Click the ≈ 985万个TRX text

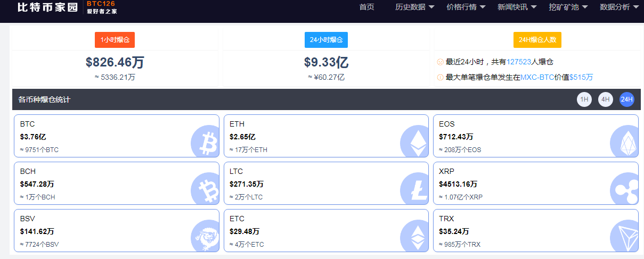click(x=460, y=245)
